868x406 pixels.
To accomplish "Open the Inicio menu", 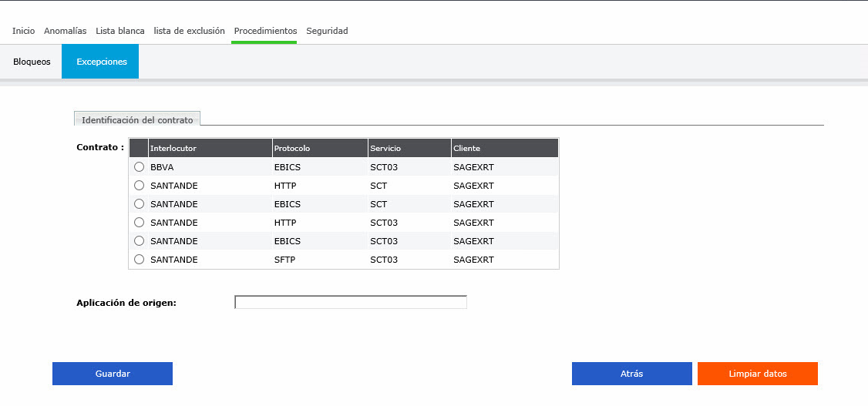I will click(23, 31).
